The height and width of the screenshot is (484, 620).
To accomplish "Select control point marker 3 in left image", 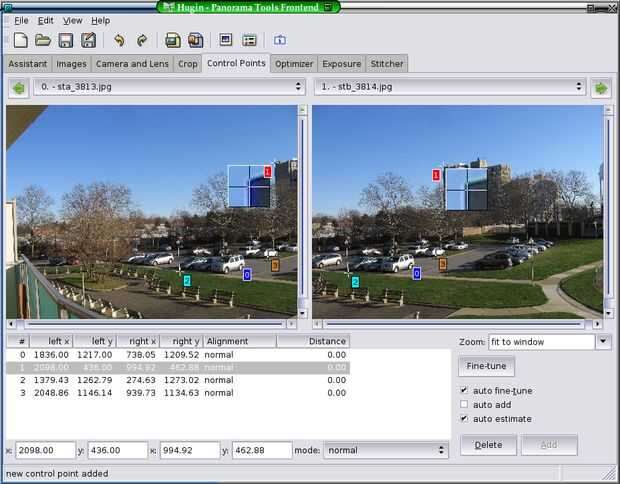I will [275, 265].
